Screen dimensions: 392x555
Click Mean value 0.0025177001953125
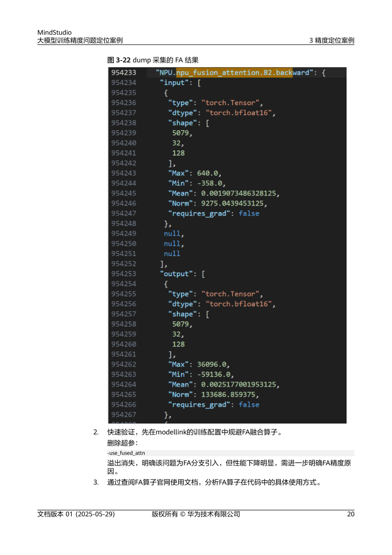point(240,385)
